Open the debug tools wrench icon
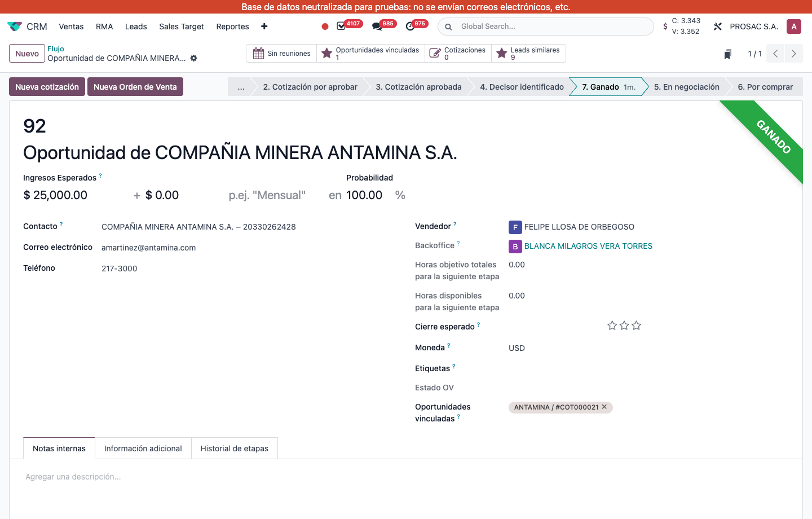 (718, 27)
